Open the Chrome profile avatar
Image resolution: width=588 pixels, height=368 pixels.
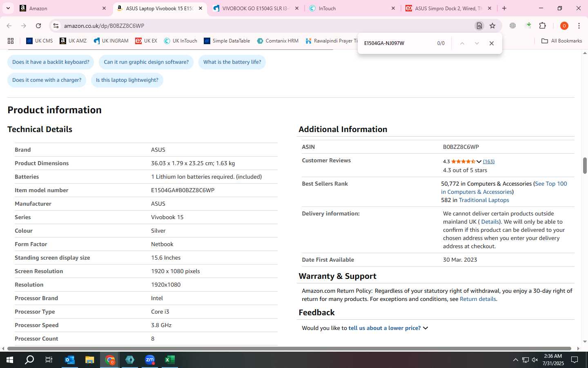pyautogui.click(x=564, y=26)
